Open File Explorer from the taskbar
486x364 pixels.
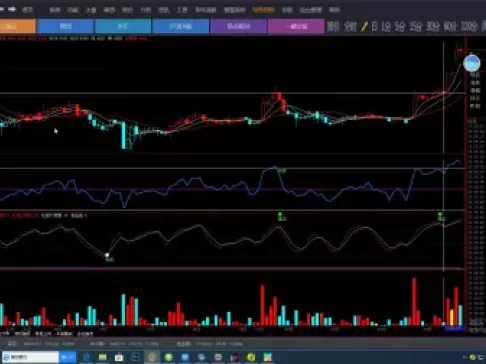102,357
